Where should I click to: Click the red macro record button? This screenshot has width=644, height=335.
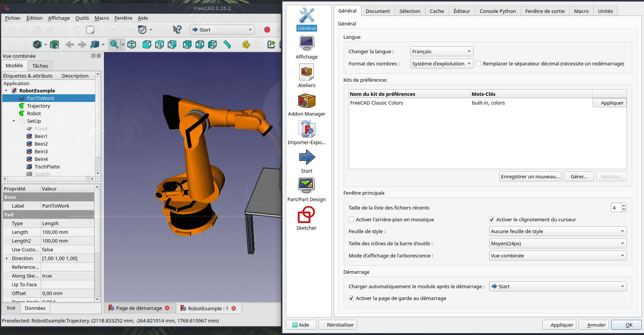coord(267,30)
